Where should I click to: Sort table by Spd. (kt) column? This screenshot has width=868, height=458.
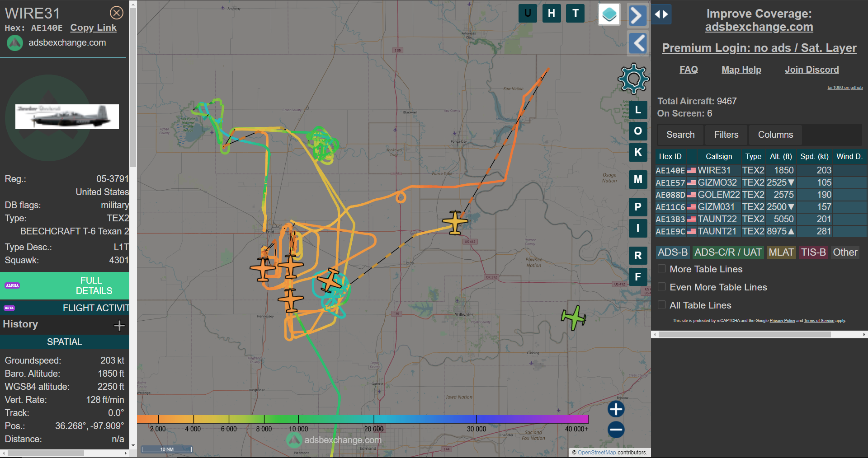coord(814,156)
